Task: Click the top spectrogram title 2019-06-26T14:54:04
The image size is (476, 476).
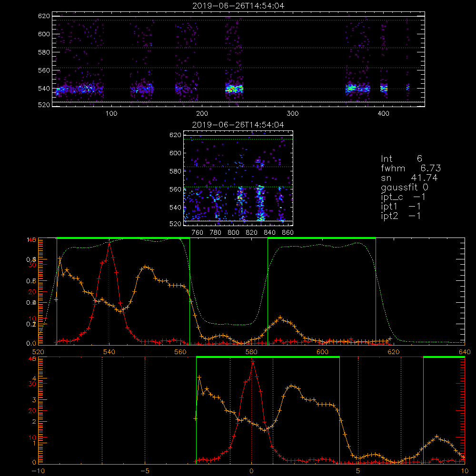Action: tap(238, 6)
